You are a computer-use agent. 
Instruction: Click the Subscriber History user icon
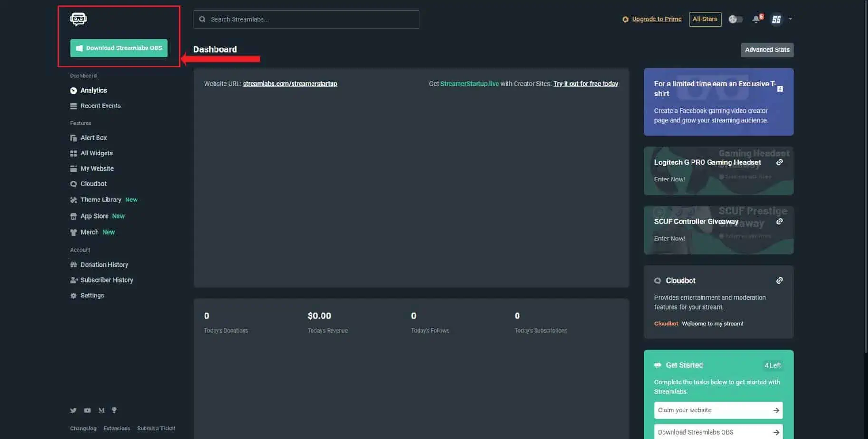(x=74, y=280)
